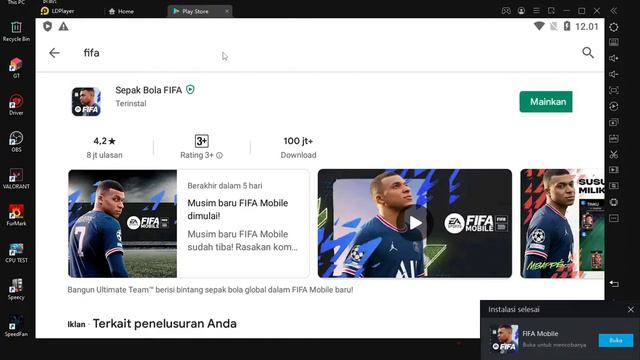Image resolution: width=640 pixels, height=360 pixels.
Task: Click the Android back arrow in sidebar
Action: point(614,284)
